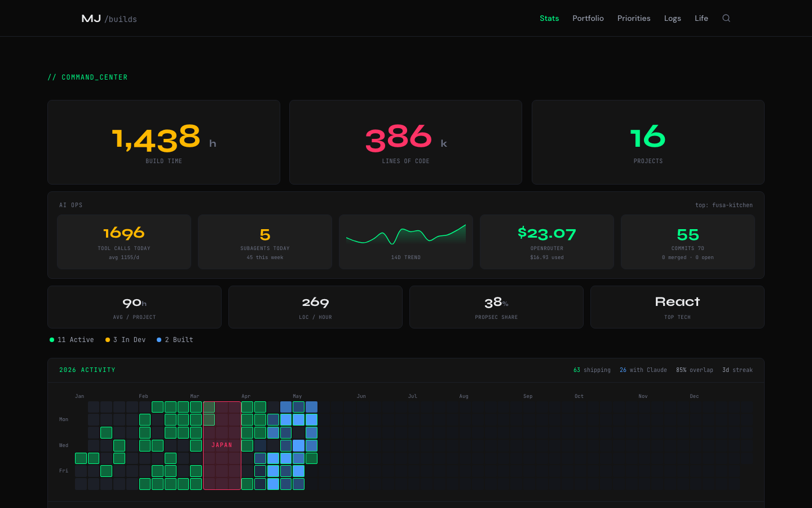Image resolution: width=812 pixels, height=508 pixels.
Task: Click the 1696 Tool Calls Today tile
Action: pyautogui.click(x=124, y=242)
